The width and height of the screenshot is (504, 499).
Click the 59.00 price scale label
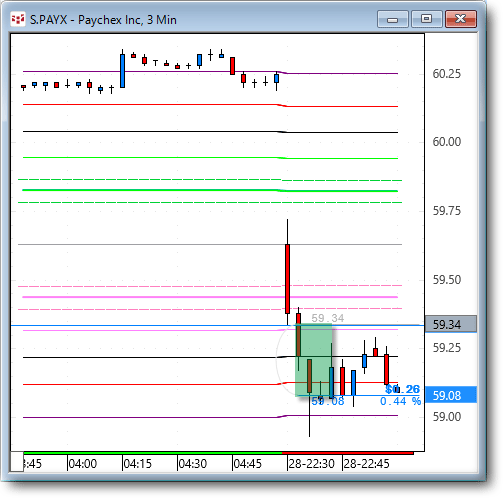[447, 417]
